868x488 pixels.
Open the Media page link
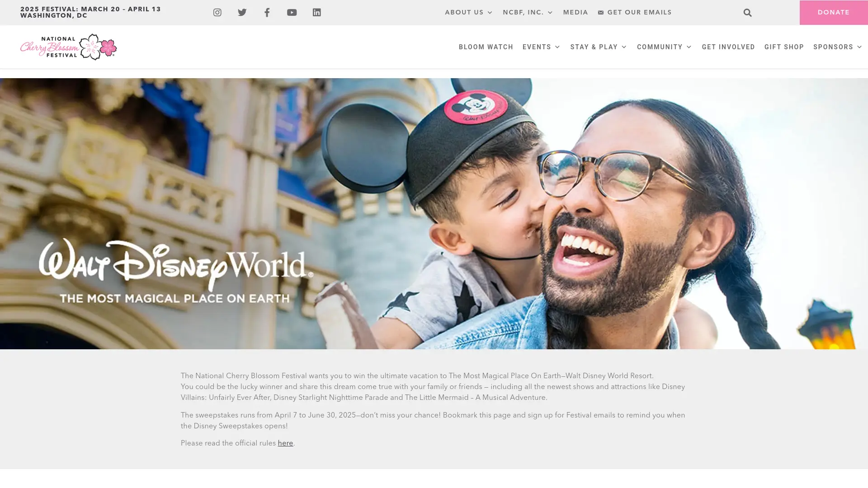pyautogui.click(x=576, y=13)
